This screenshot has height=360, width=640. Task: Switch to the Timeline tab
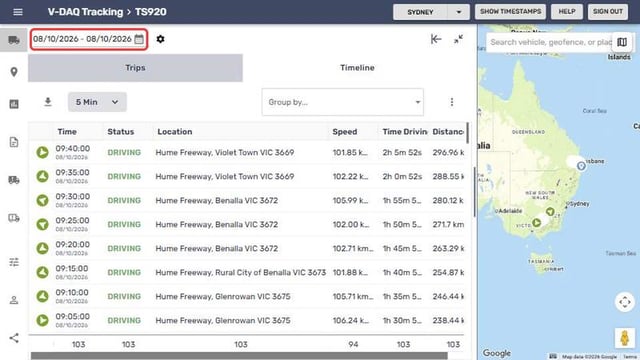(x=357, y=68)
